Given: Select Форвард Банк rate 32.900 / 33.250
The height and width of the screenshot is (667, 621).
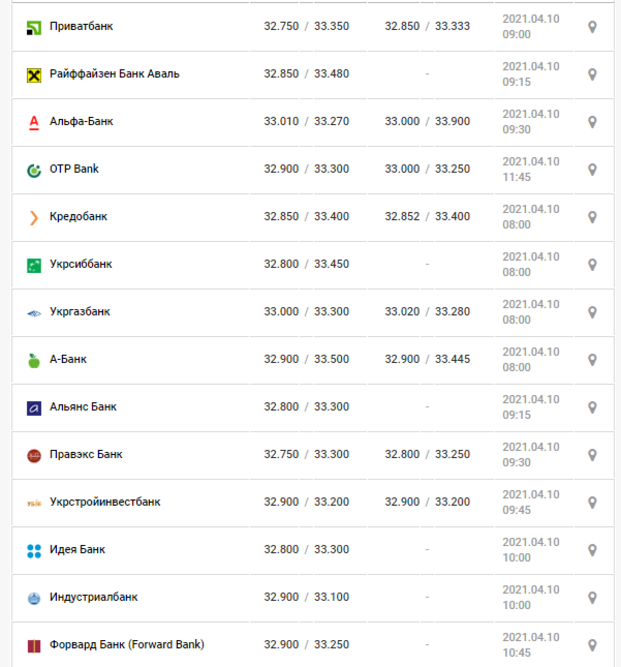Looking at the screenshot, I should (306, 645).
